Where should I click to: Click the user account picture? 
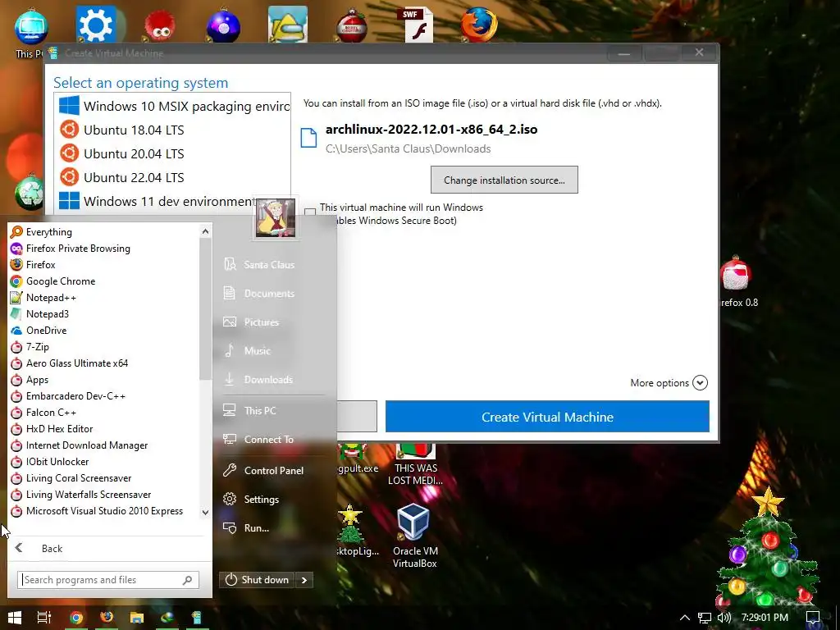[276, 217]
